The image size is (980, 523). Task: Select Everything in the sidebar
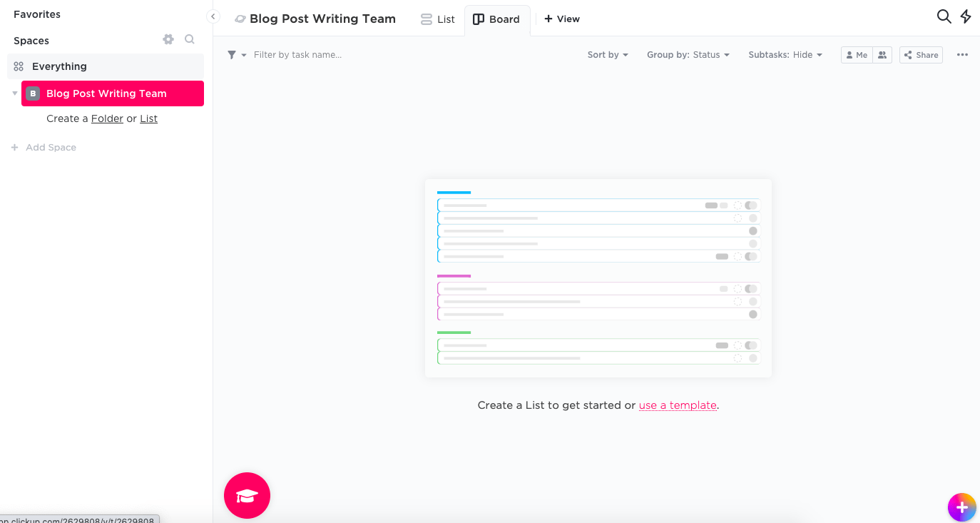click(x=106, y=66)
